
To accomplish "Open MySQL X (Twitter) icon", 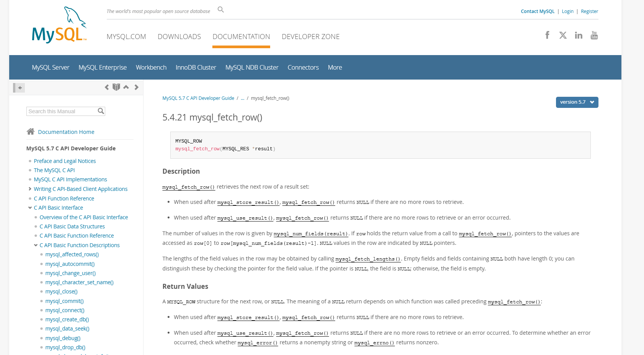I will tap(563, 35).
